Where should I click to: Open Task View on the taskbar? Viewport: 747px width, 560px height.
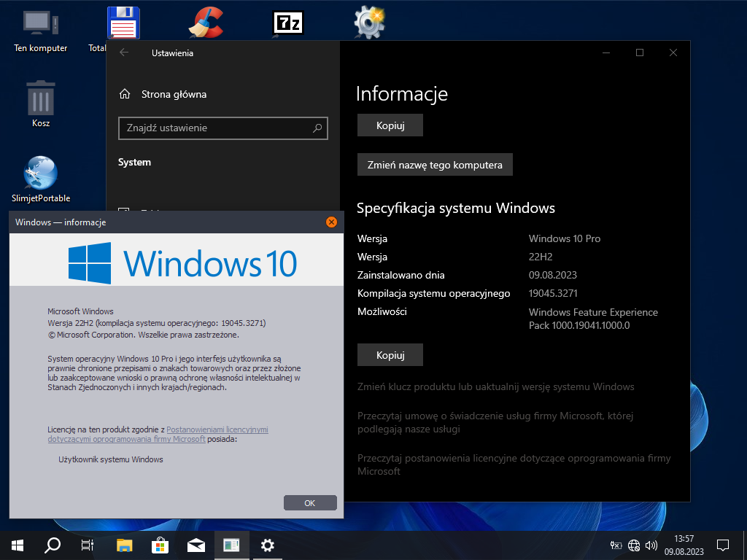(88, 545)
